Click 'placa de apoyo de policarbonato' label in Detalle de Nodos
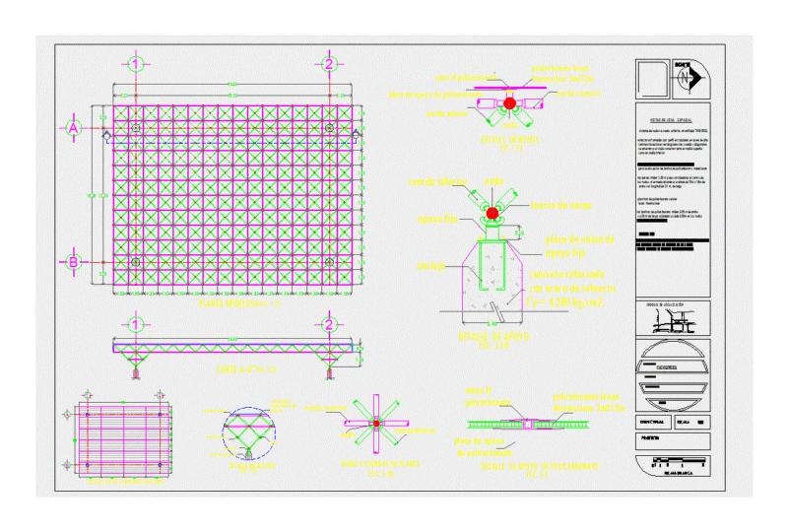The width and height of the screenshot is (788, 532). pyautogui.click(x=435, y=95)
